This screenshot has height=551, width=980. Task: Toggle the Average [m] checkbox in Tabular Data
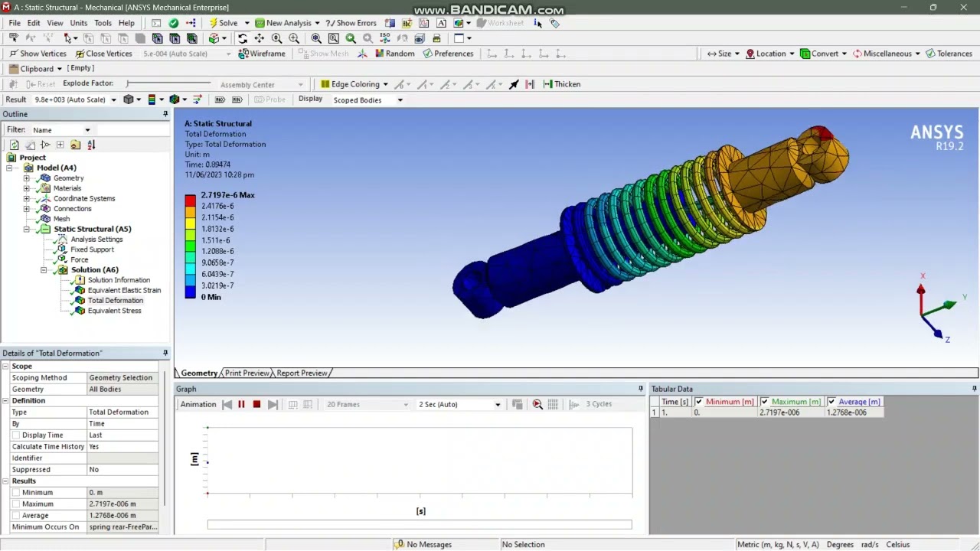pyautogui.click(x=831, y=402)
